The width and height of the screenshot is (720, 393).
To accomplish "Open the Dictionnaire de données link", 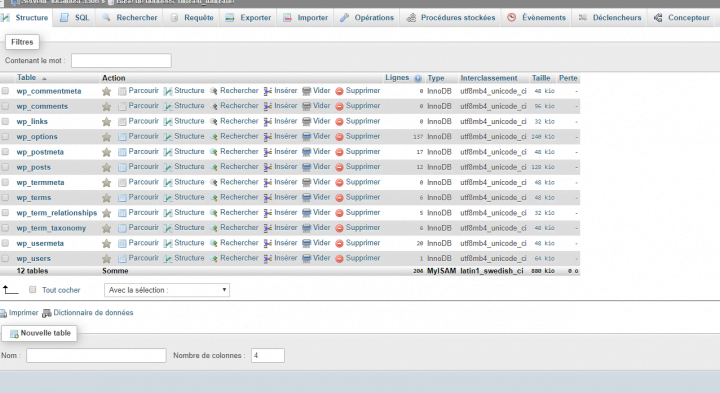I will (x=93, y=313).
